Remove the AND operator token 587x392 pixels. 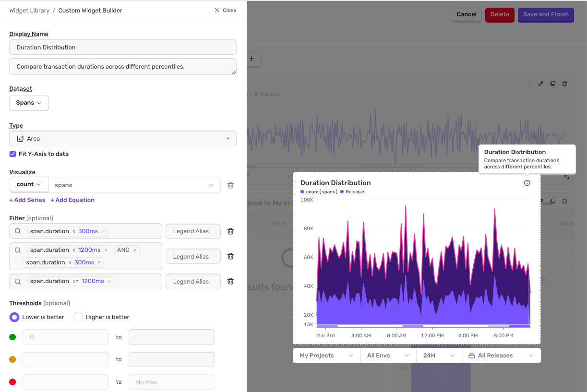coord(135,250)
